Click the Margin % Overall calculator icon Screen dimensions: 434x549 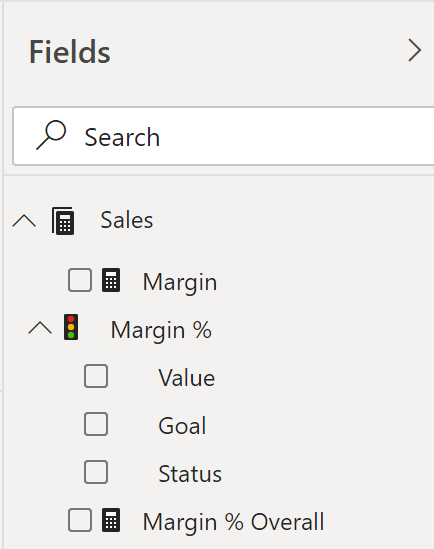(x=111, y=520)
